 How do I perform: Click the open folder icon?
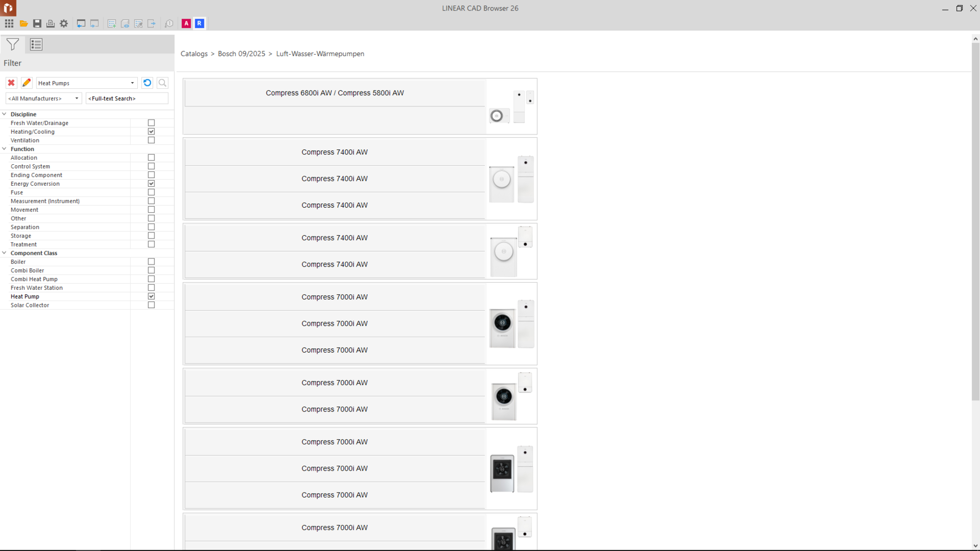pyautogui.click(x=24, y=24)
